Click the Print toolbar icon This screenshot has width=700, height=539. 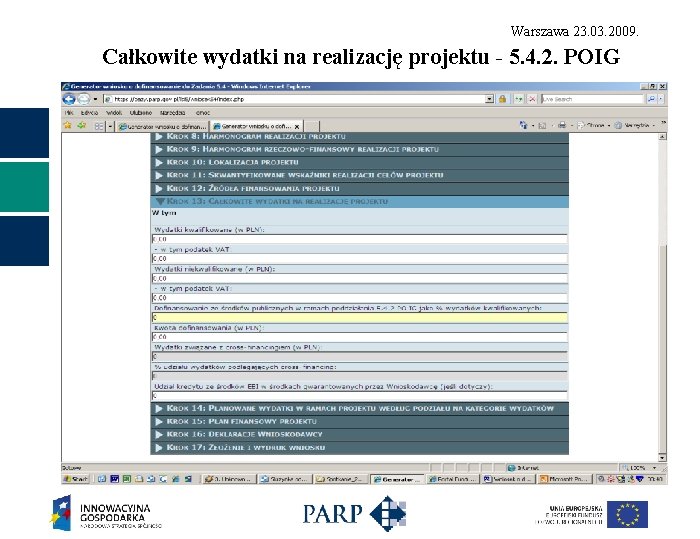(x=562, y=125)
